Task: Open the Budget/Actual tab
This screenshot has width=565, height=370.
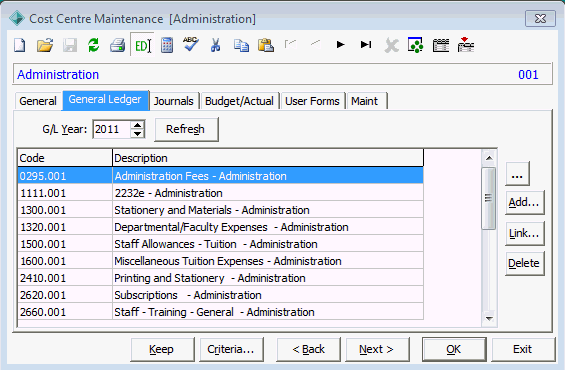Action: pos(239,101)
